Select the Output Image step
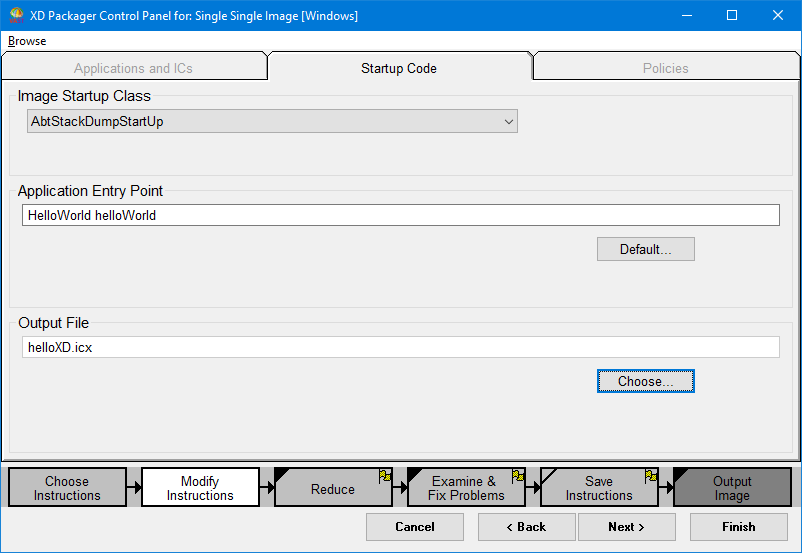Viewport: 802px width, 553px height. pyautogui.click(x=731, y=488)
